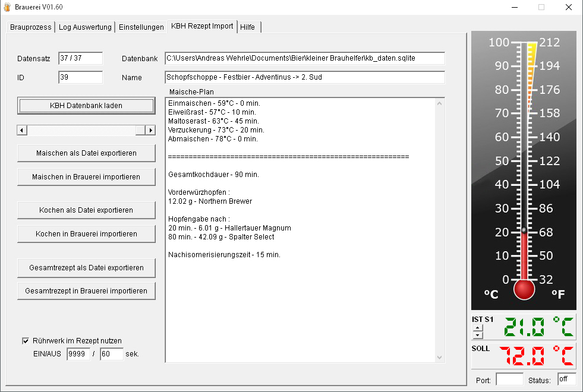Image resolution: width=583 pixels, height=392 pixels.
Task: Click Maischen als Datei exportieren
Action: pos(86,153)
